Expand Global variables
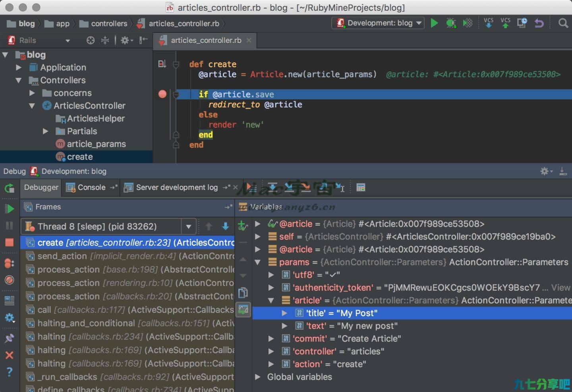 257,377
